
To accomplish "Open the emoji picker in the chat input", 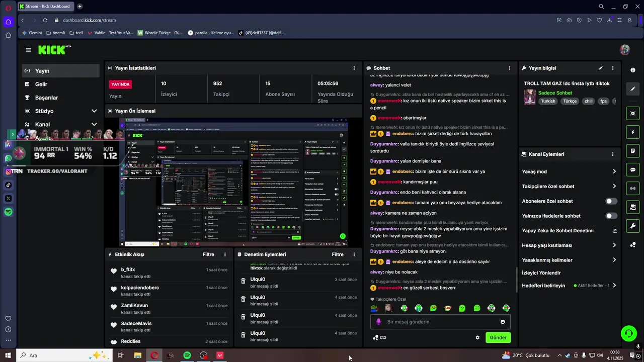I will (503, 322).
